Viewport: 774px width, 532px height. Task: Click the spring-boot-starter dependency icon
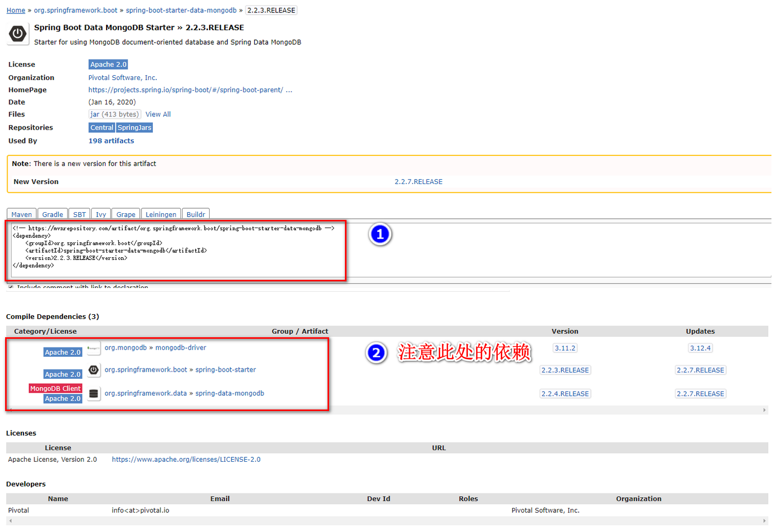click(x=93, y=370)
